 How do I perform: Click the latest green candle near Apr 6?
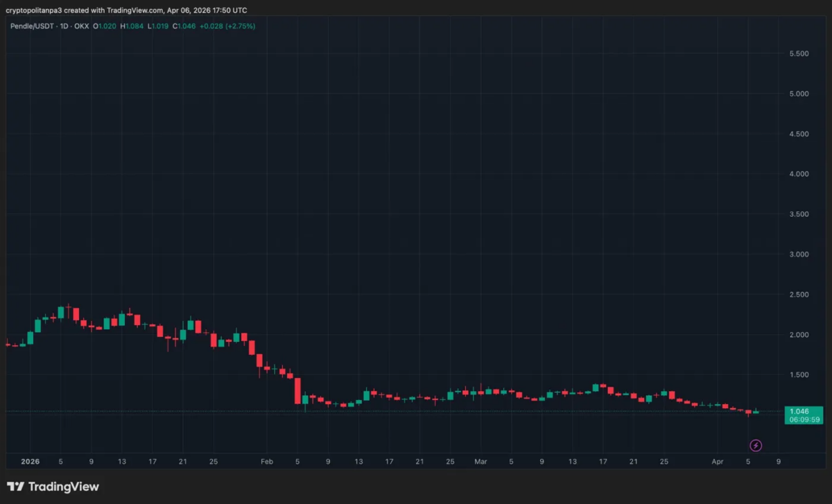point(756,412)
